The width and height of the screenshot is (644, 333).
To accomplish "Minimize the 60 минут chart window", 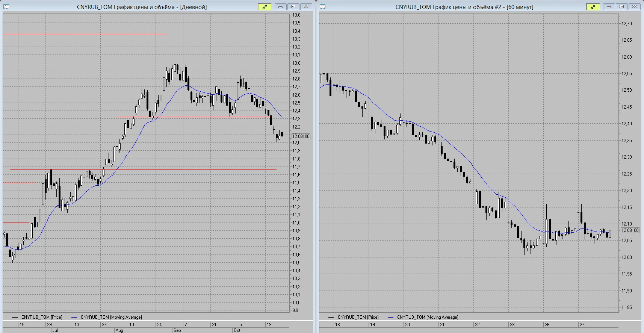I will 609,7.
